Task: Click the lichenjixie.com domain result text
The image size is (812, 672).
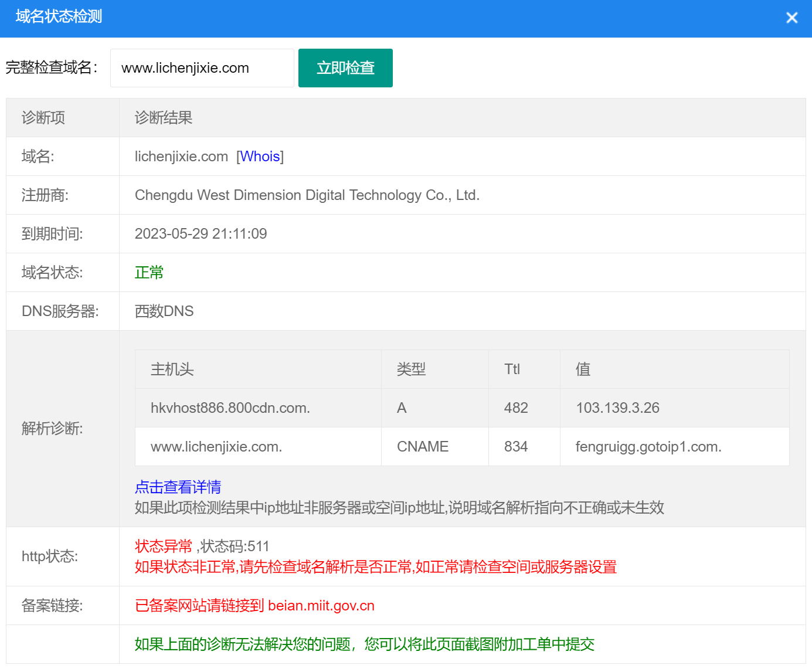Action: pos(181,157)
